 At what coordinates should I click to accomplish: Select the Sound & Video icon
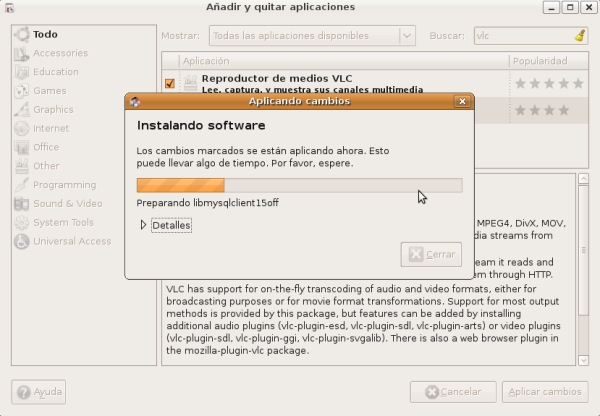(22, 204)
